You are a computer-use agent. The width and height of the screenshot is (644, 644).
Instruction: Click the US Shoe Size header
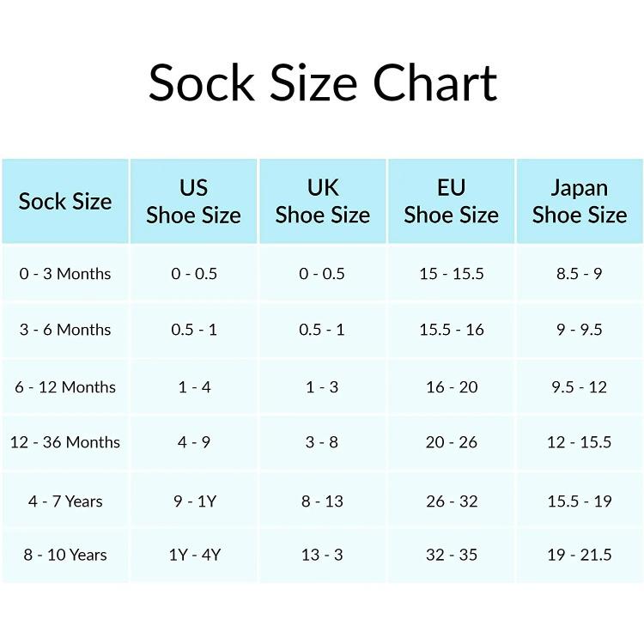193,202
